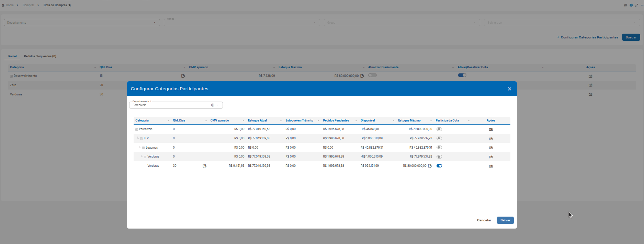Screen dimensions: 644x244
Task: Click the Cancelar button
Action: (x=484, y=220)
